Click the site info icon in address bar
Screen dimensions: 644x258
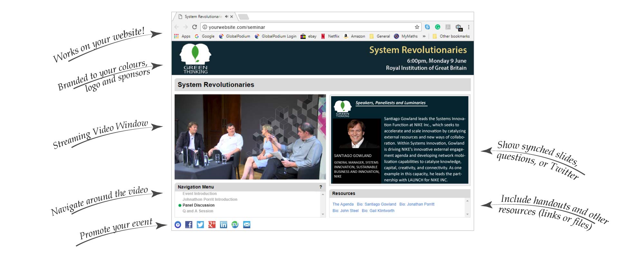pos(205,27)
